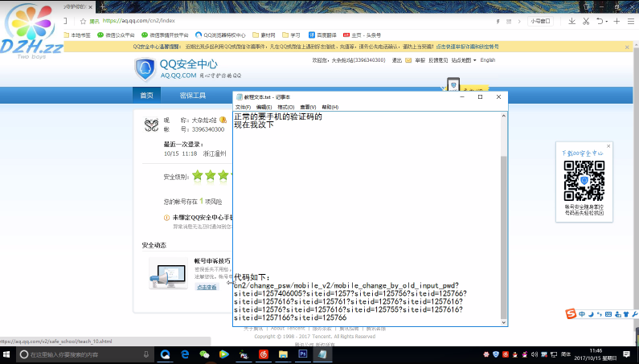Switch site language to English
This screenshot has height=364, width=639.
(x=487, y=60)
